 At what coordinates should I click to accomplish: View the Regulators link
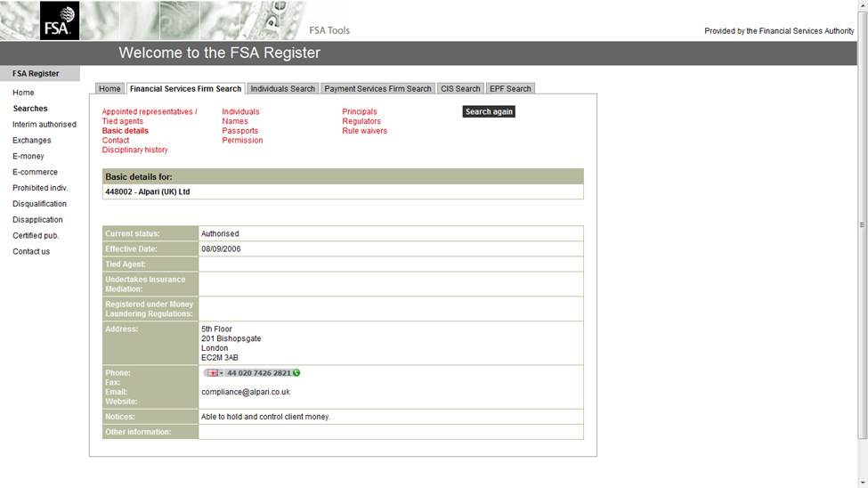361,121
